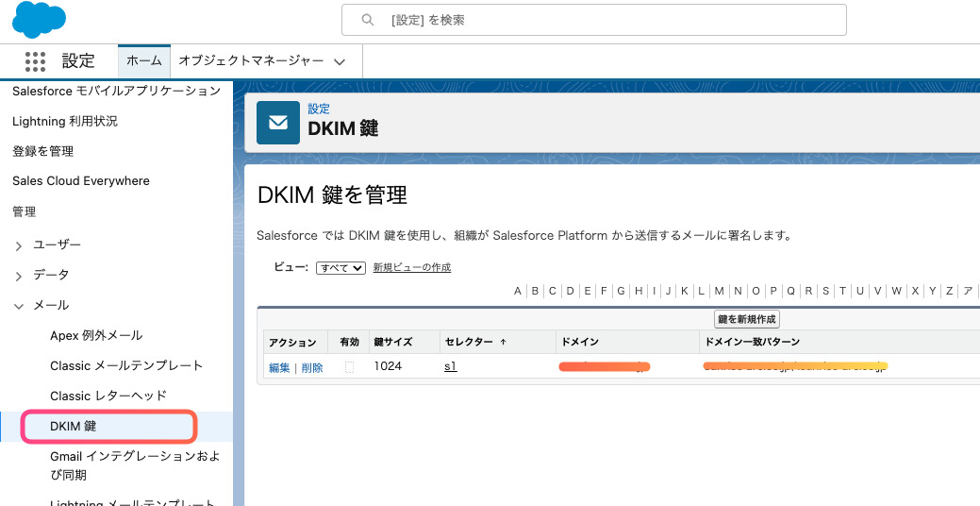Sort by ドメイン column header

[580, 342]
